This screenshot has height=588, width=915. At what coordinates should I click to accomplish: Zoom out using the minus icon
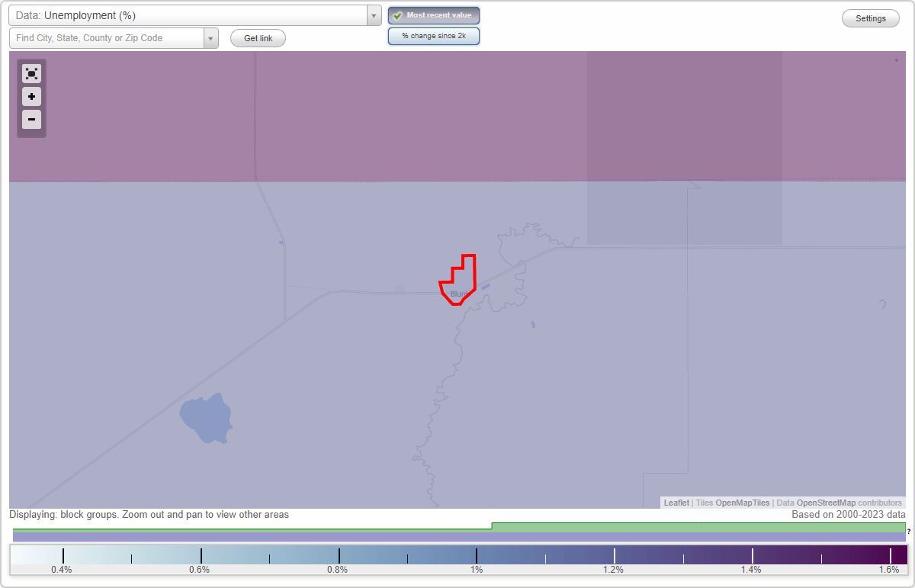(x=31, y=119)
